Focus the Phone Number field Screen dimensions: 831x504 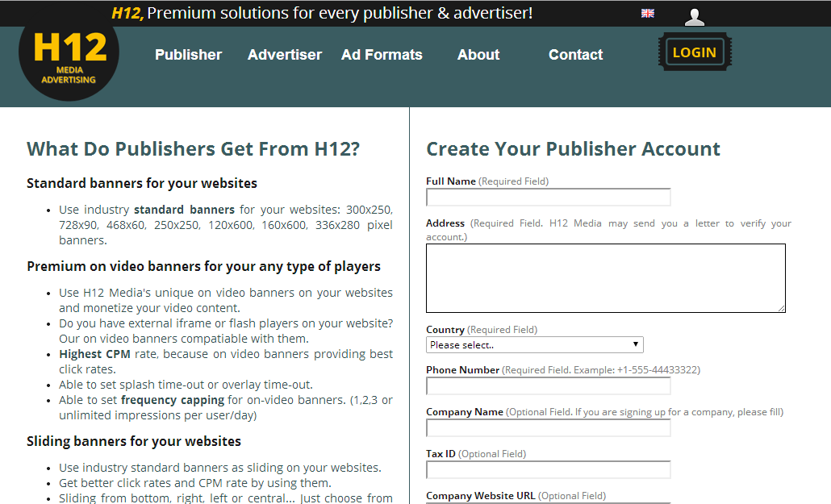click(548, 386)
